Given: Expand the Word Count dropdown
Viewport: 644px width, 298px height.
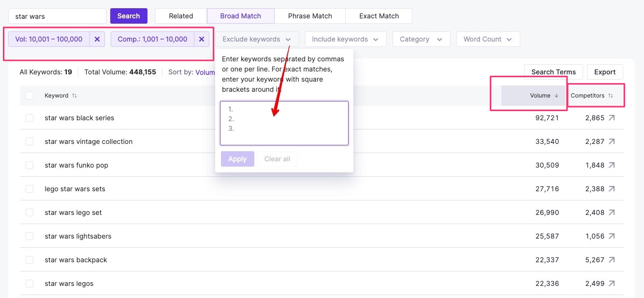Looking at the screenshot, I should click(x=487, y=39).
